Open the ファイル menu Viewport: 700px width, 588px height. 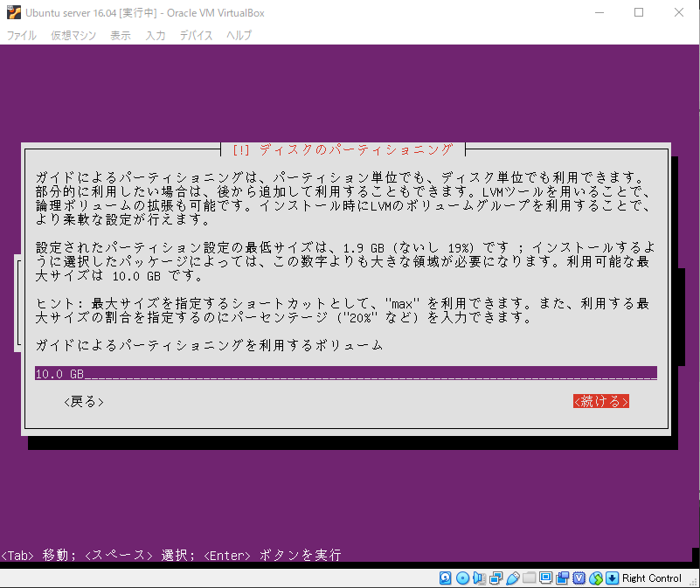click(21, 36)
